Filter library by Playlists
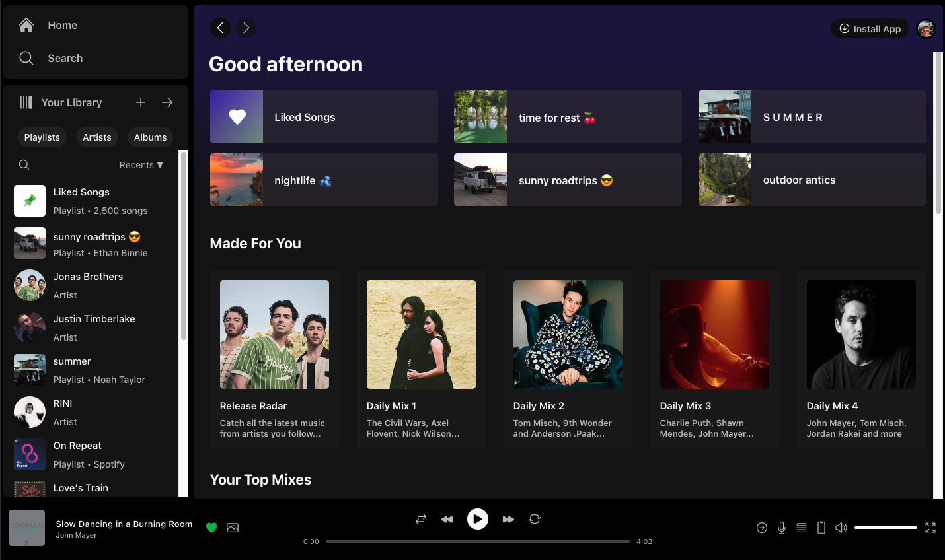 (x=42, y=137)
